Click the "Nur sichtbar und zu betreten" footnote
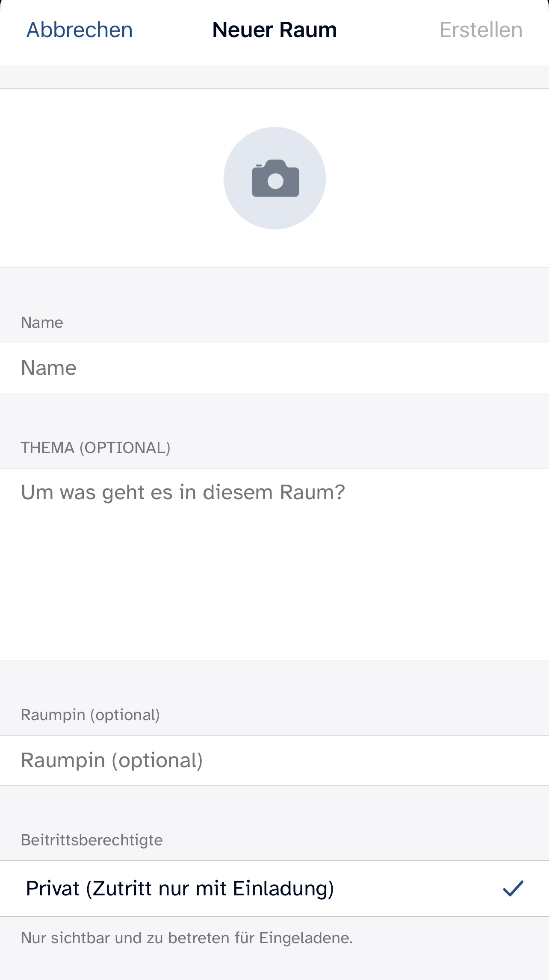Image resolution: width=549 pixels, height=980 pixels. pyautogui.click(x=187, y=938)
